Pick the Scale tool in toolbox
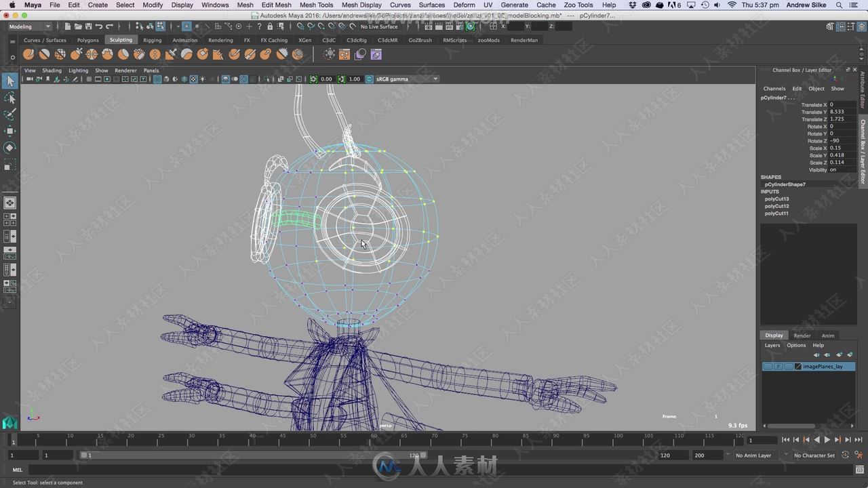This screenshot has height=488, width=868. pyautogui.click(x=9, y=164)
